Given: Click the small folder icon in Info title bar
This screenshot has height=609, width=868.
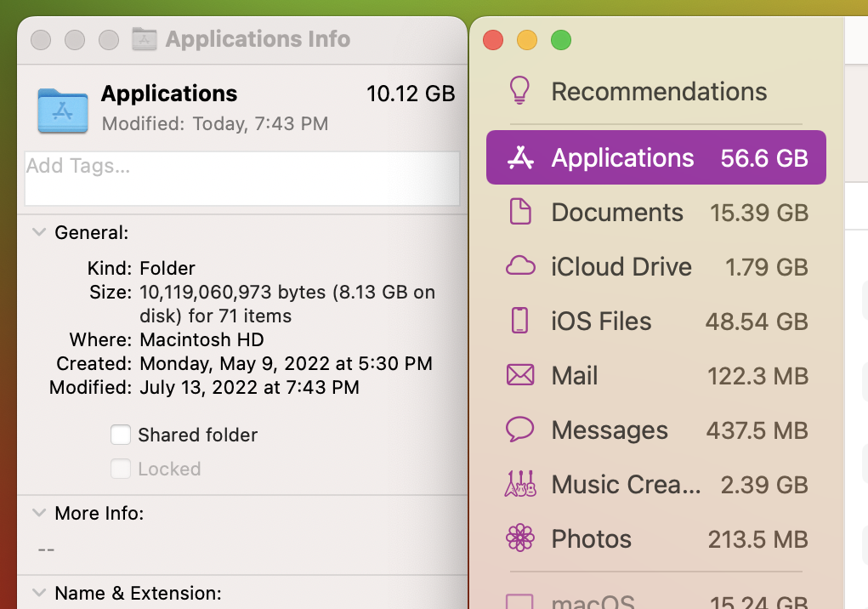Looking at the screenshot, I should [x=144, y=39].
